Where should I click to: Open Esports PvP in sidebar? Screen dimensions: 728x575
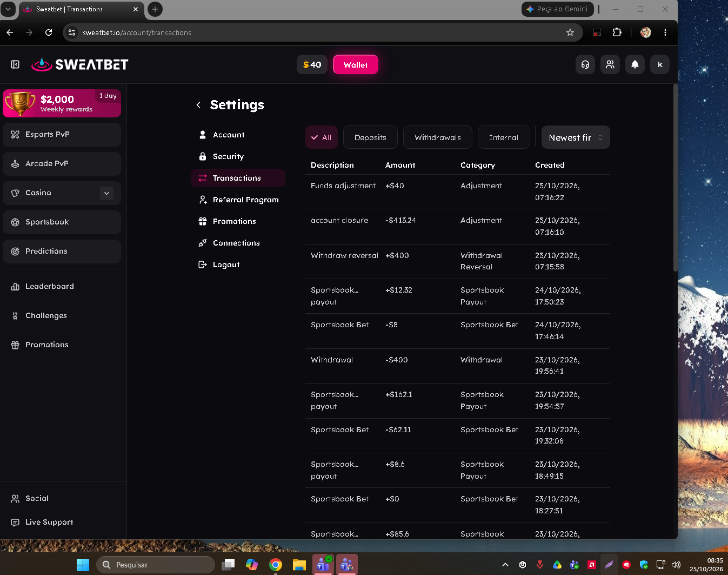[62, 135]
